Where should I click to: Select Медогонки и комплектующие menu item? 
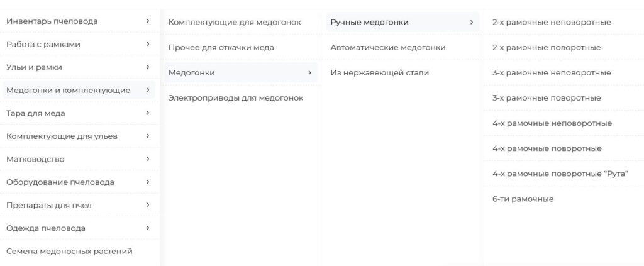(68, 91)
